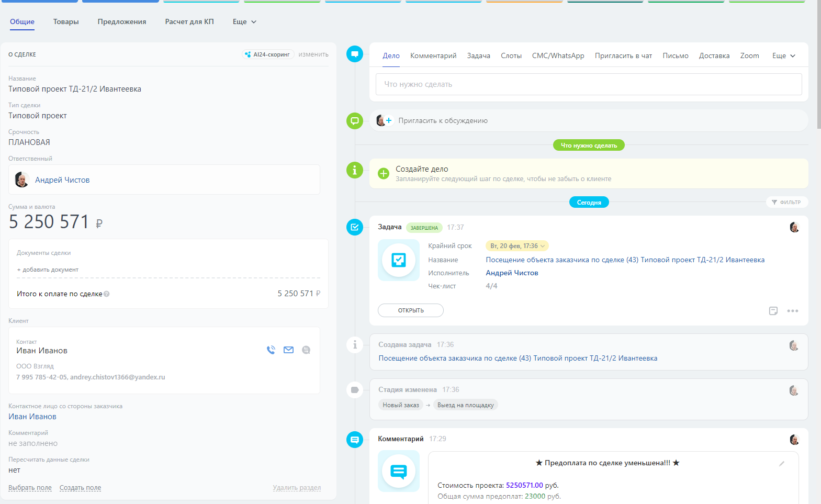Open the СМС/WhatsApp tab
This screenshot has height=504, width=821.
coord(558,56)
